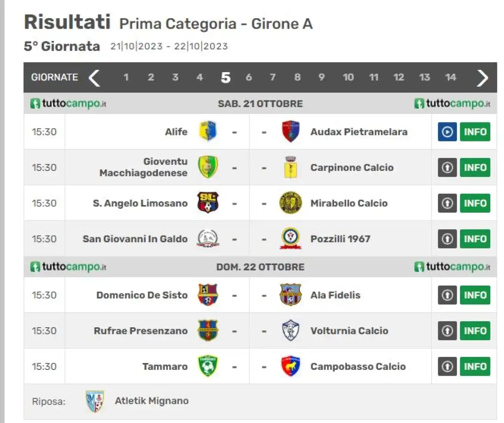Click the Campobasso Calcio team logo
The width and height of the screenshot is (504, 423).
point(291,366)
